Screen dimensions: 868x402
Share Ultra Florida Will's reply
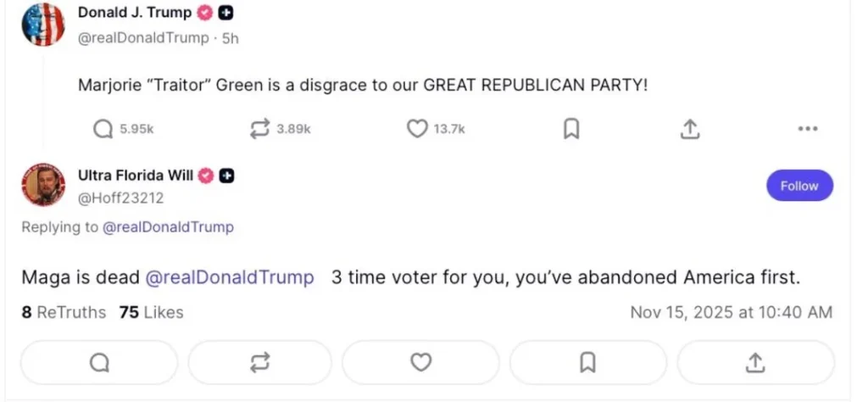pyautogui.click(x=754, y=362)
